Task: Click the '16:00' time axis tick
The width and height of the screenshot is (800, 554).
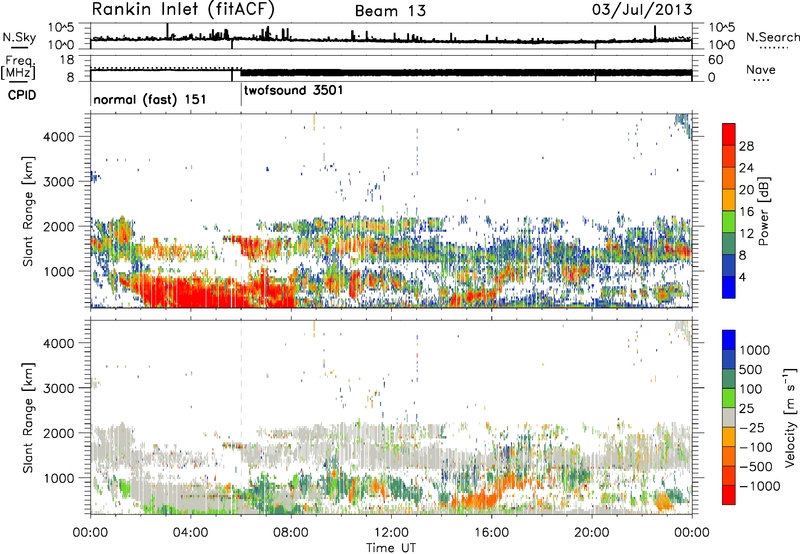Action: (491, 533)
